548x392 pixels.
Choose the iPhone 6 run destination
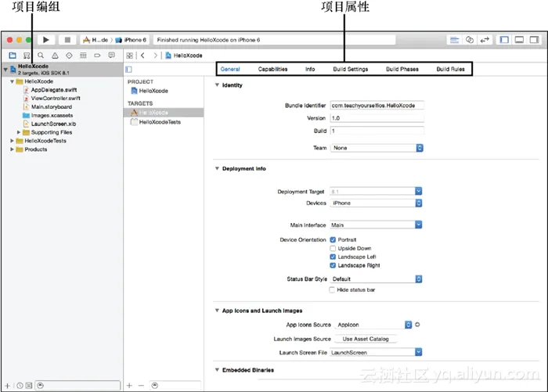point(131,40)
